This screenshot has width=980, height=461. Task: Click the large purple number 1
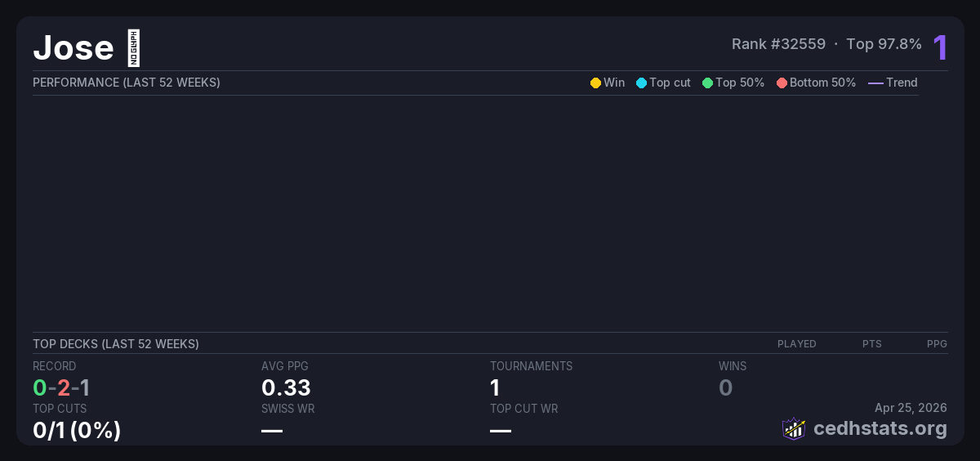(x=940, y=47)
